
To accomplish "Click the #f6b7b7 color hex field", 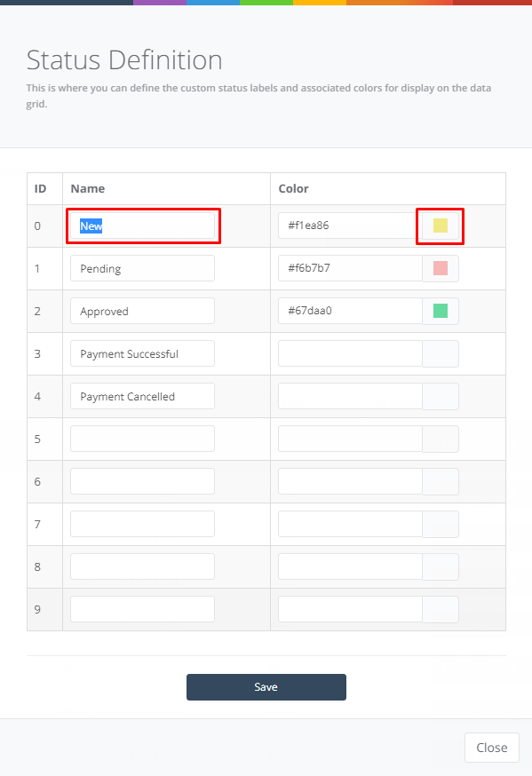I will click(351, 268).
